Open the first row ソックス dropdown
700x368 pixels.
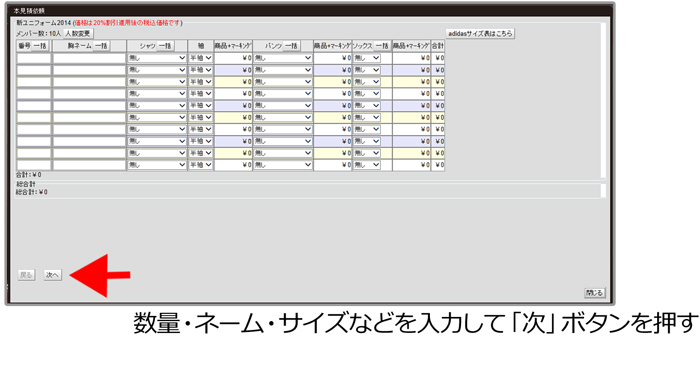(367, 58)
